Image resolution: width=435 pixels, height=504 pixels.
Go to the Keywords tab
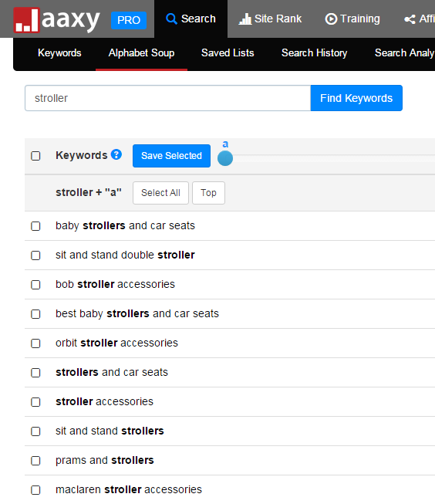[x=59, y=52]
